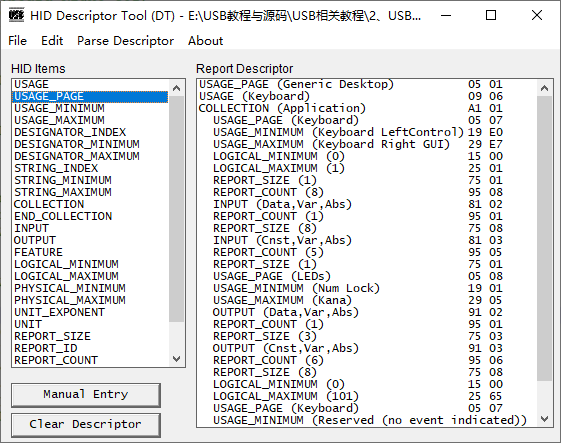Select INPUT (Cnst,Var,Abs) descriptor line
Screen dimensions: 561x443
(367, 240)
